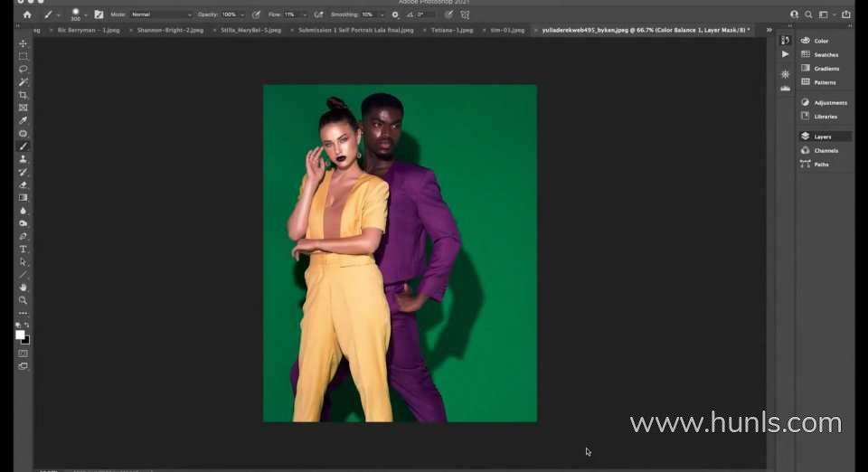Open the workspace switcher dropdown

826,14
